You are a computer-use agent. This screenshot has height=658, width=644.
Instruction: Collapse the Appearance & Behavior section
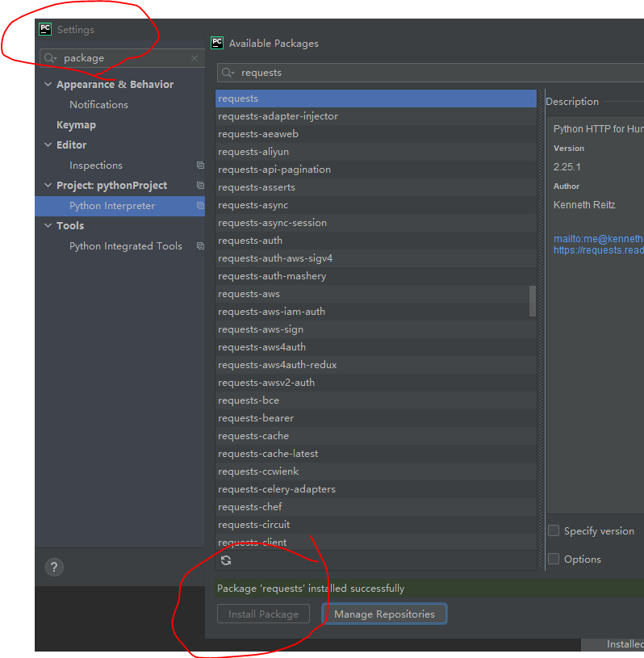[x=48, y=84]
